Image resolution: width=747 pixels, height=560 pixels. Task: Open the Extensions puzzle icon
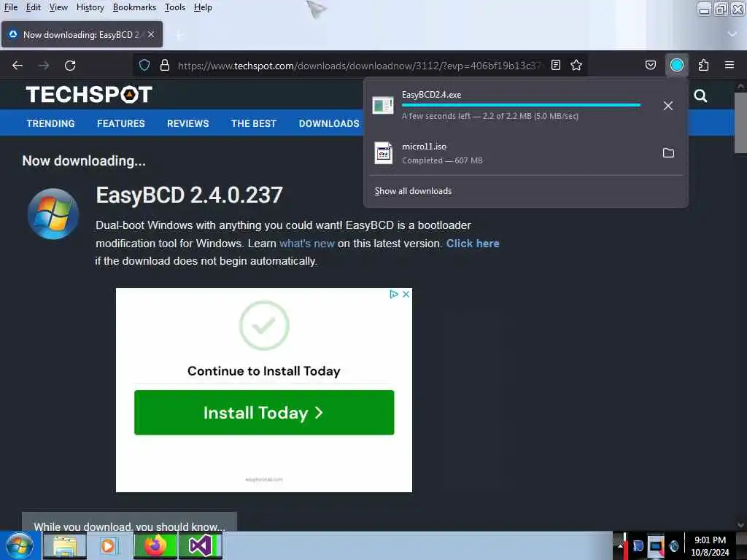point(703,65)
